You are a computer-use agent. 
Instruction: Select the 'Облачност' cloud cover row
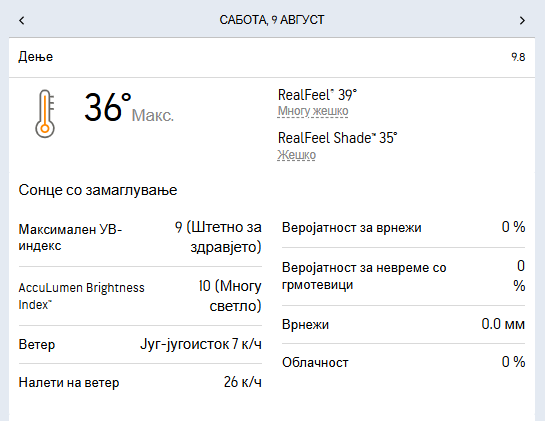click(404, 362)
